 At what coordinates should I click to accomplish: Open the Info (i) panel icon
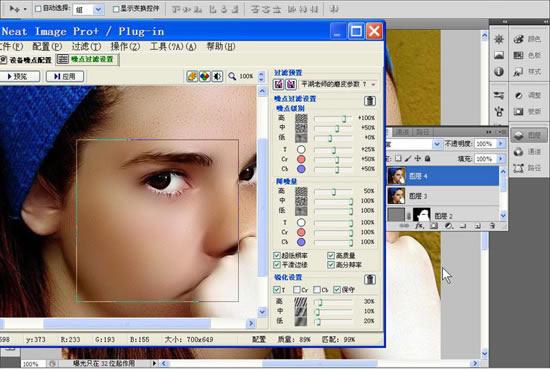point(499,72)
